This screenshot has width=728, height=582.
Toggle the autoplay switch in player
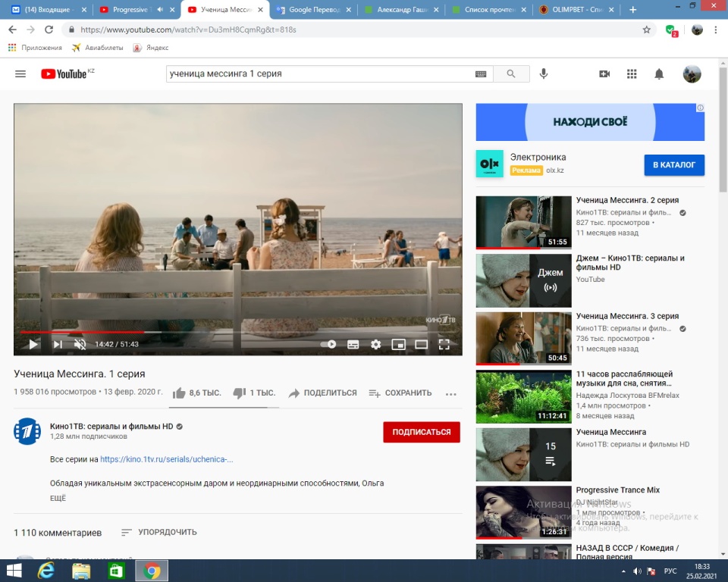[328, 344]
